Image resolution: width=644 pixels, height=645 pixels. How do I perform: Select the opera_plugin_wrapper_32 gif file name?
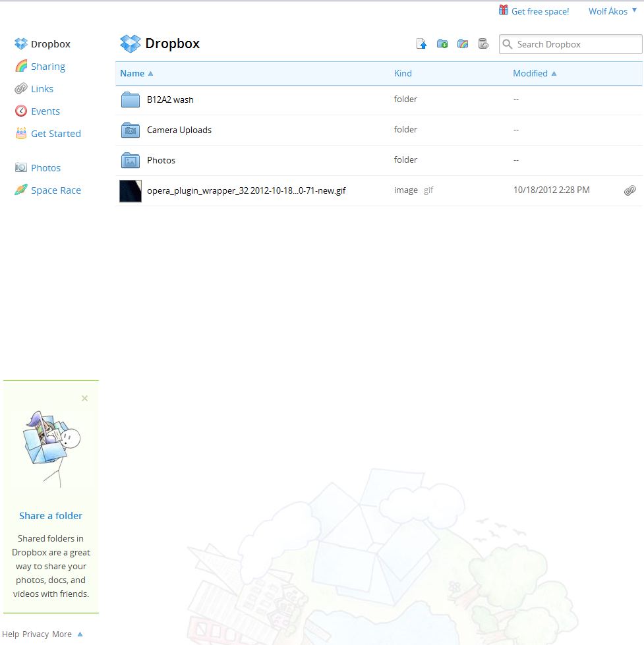(x=246, y=191)
